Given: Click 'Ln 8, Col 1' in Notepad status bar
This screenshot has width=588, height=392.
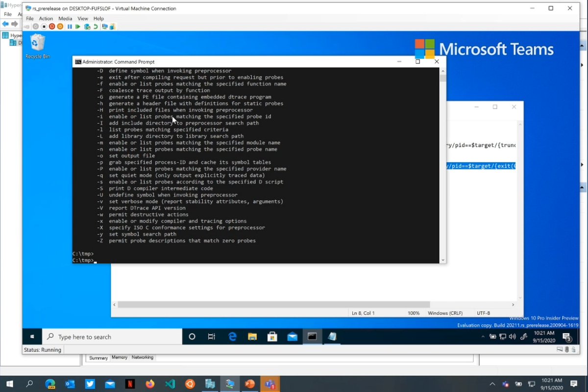Looking at the screenshot, I should (x=363, y=313).
